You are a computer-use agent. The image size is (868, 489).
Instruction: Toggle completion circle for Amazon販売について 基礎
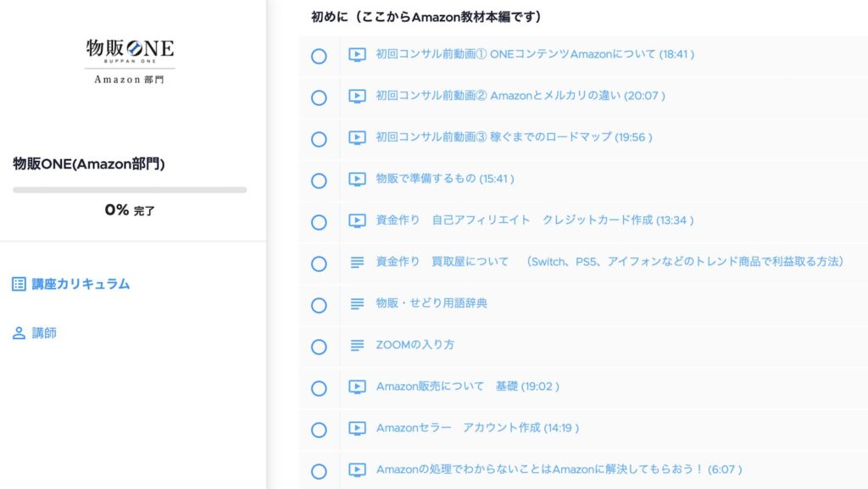(319, 388)
